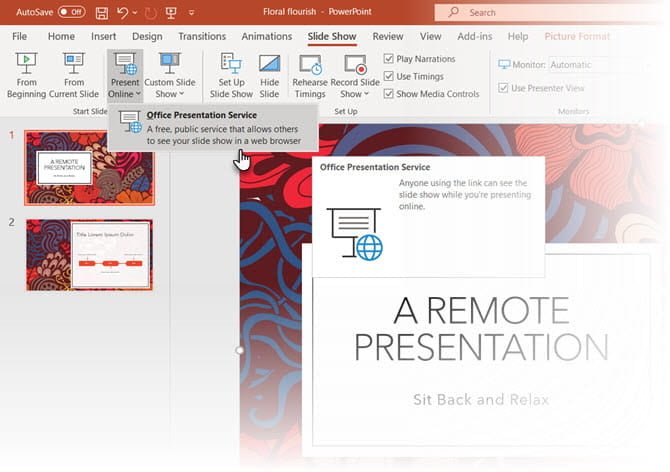670x472 pixels.
Task: Switch AutoSave toggle on
Action: point(71,12)
